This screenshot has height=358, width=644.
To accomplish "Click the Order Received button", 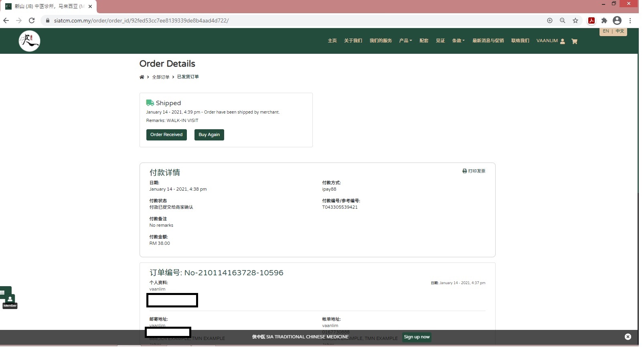I will pyautogui.click(x=166, y=135).
